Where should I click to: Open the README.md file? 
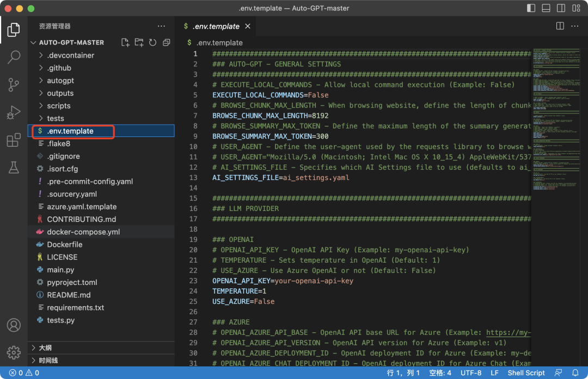(x=101, y=295)
